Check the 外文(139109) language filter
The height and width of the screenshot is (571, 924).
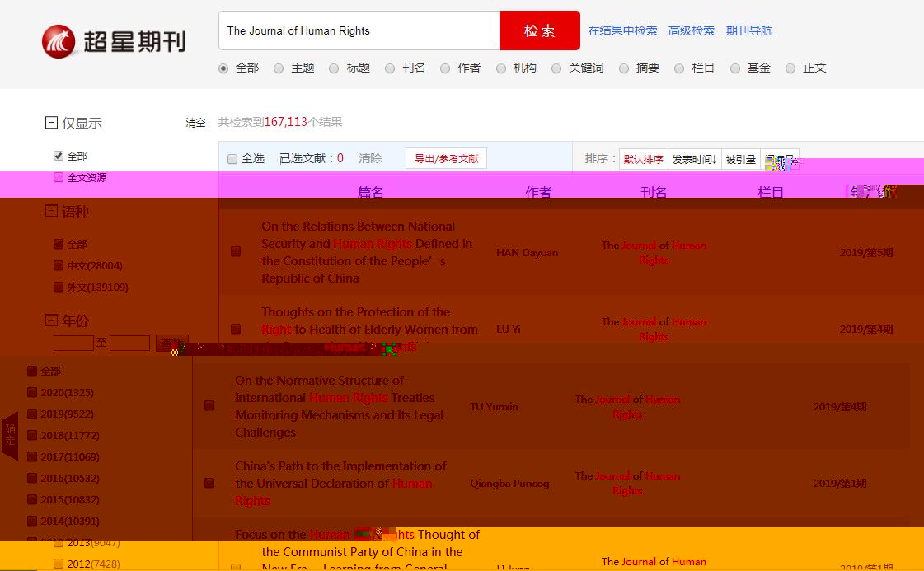pos(59,287)
